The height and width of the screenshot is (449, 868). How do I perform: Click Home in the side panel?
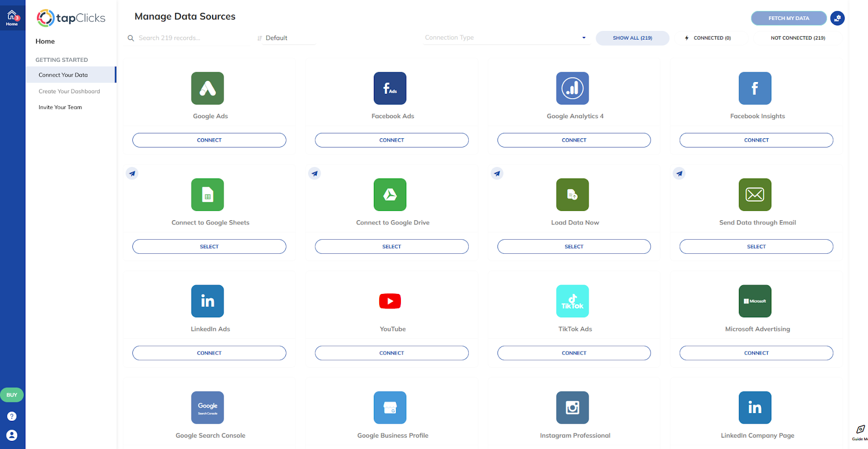click(45, 41)
